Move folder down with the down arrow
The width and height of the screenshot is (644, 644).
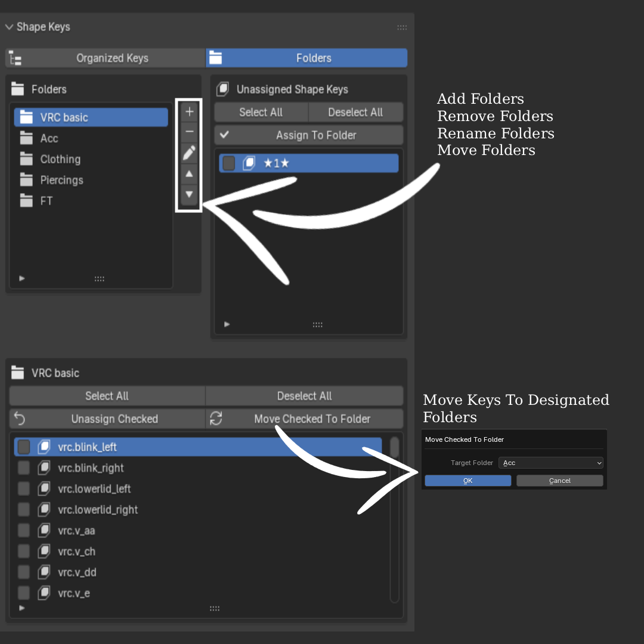point(190,194)
